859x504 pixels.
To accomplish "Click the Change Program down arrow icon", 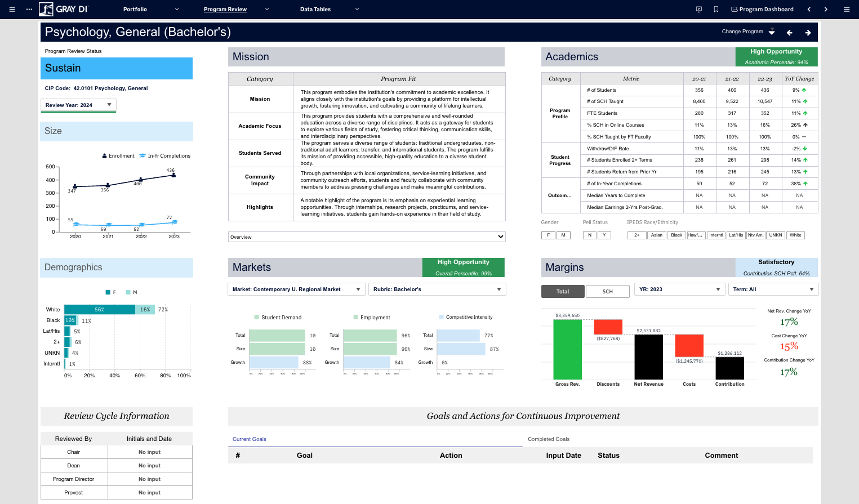I will point(772,32).
